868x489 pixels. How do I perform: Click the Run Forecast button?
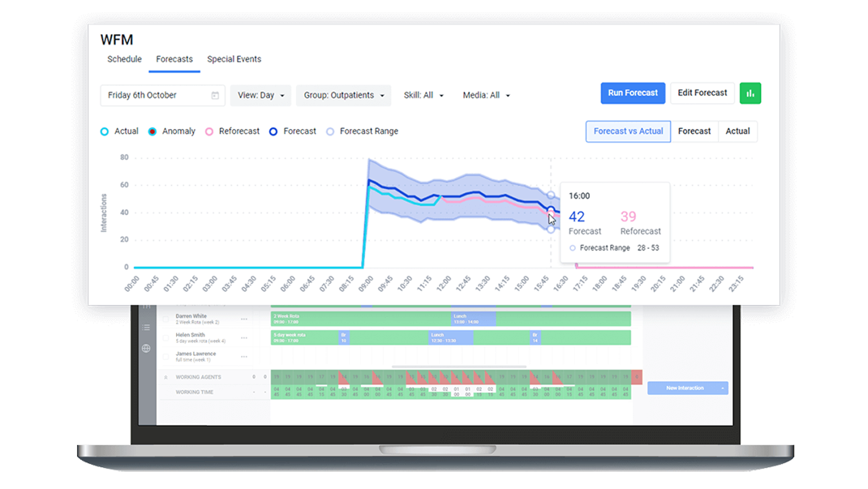[x=632, y=92]
